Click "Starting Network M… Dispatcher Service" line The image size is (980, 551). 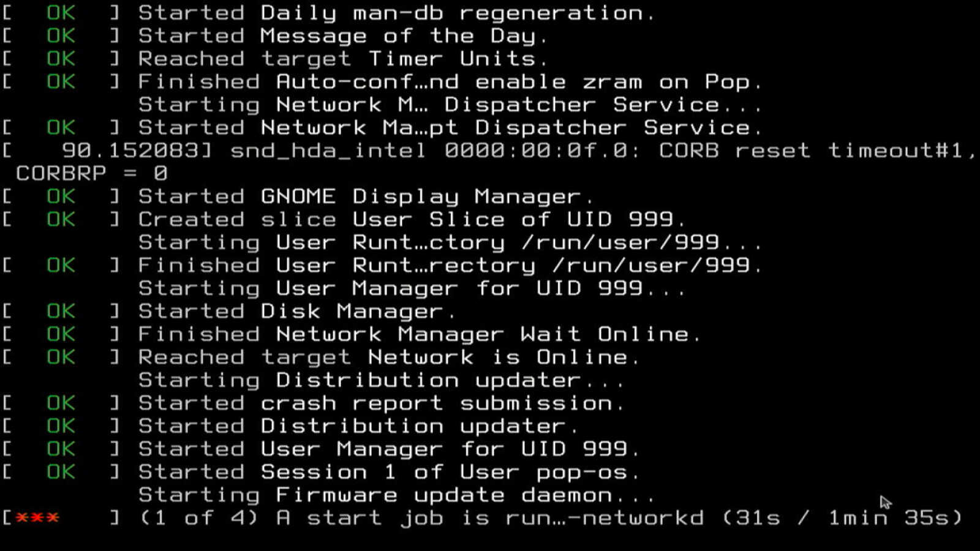tap(450, 105)
